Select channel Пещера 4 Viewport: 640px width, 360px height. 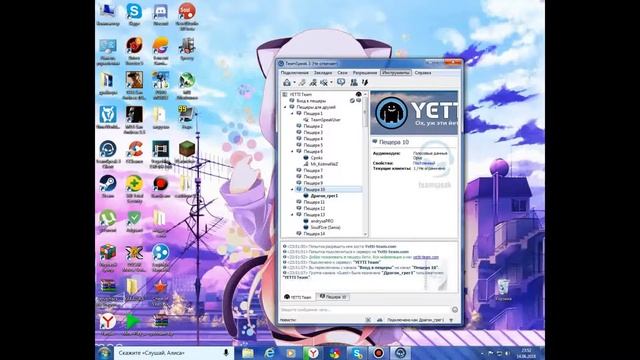click(x=313, y=139)
